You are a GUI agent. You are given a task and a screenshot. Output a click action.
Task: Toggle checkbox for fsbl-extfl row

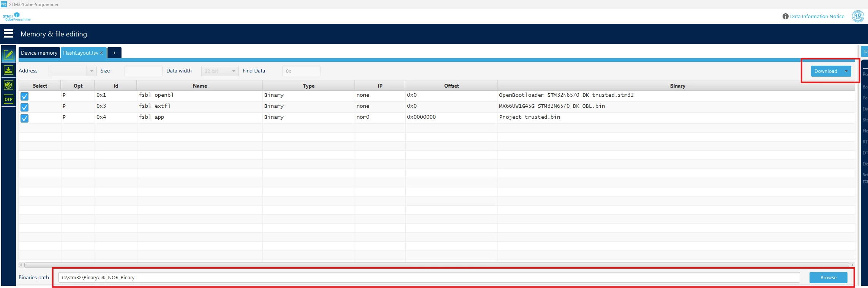[24, 107]
